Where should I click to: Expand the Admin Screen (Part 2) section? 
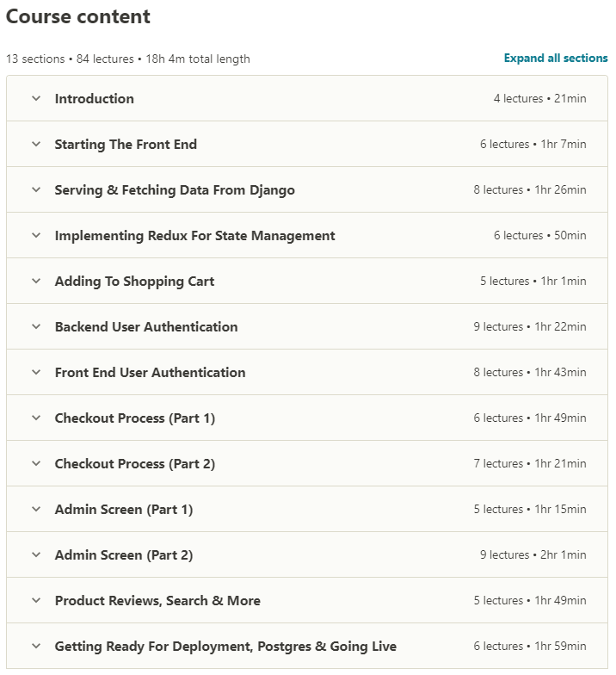coord(123,555)
